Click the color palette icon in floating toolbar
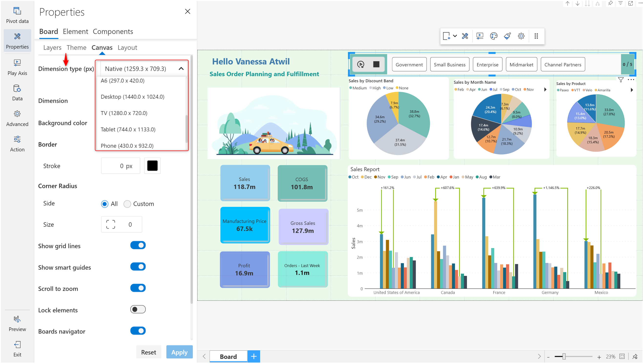 (494, 36)
